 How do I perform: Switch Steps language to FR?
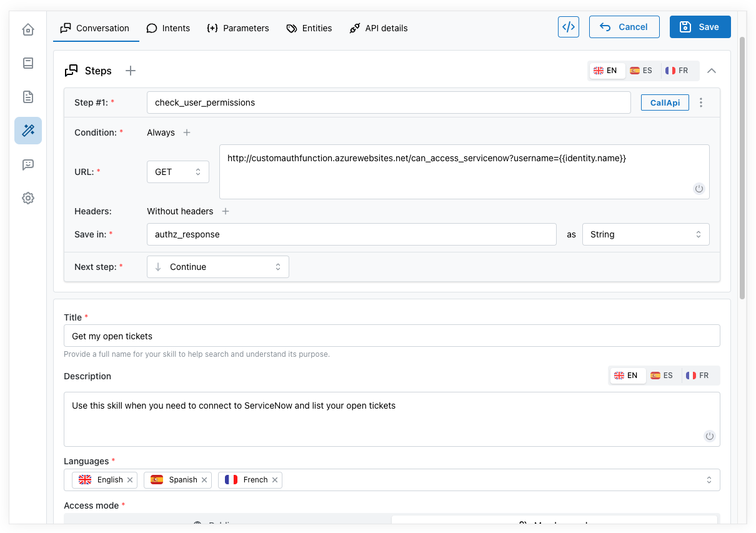(x=677, y=71)
